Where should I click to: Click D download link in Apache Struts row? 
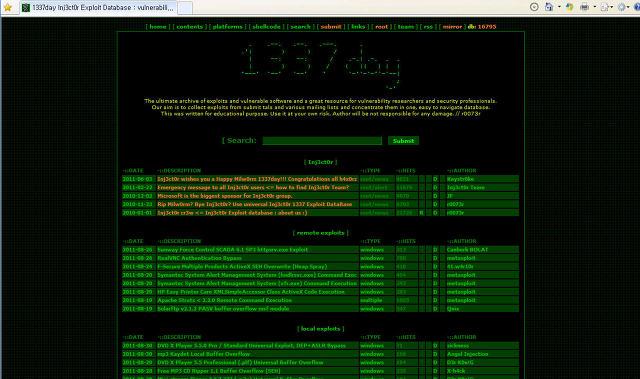[435, 300]
